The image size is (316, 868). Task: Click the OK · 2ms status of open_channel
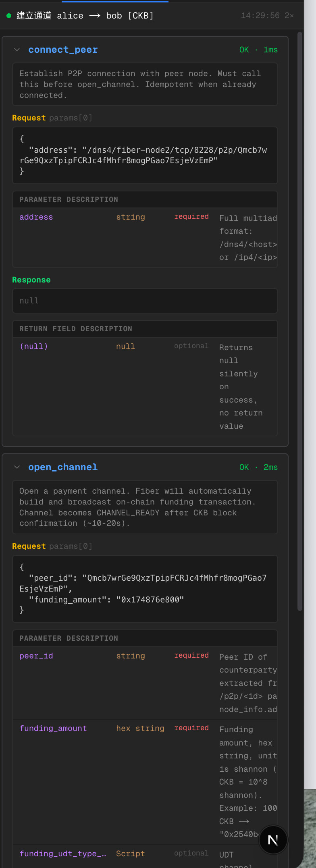pos(258,467)
